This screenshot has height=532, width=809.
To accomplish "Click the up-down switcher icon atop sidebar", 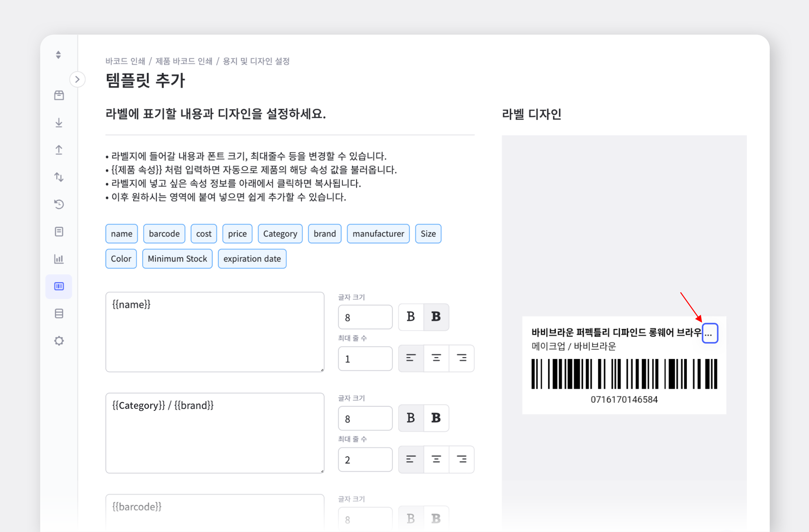I will click(x=59, y=55).
